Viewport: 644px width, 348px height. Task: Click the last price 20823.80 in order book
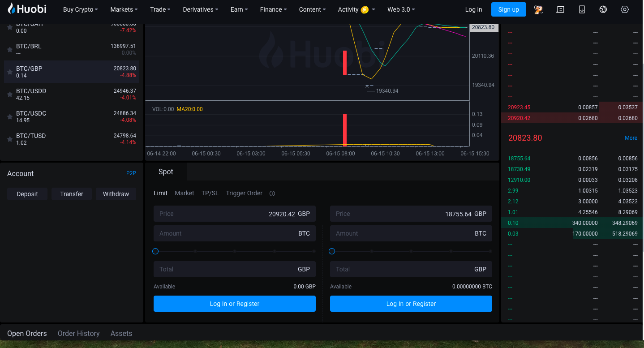pos(525,138)
